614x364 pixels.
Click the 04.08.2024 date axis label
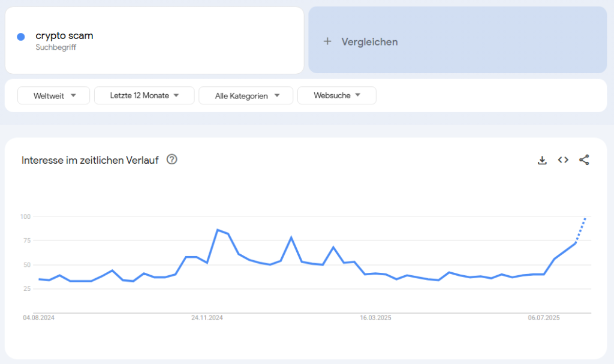click(x=39, y=318)
